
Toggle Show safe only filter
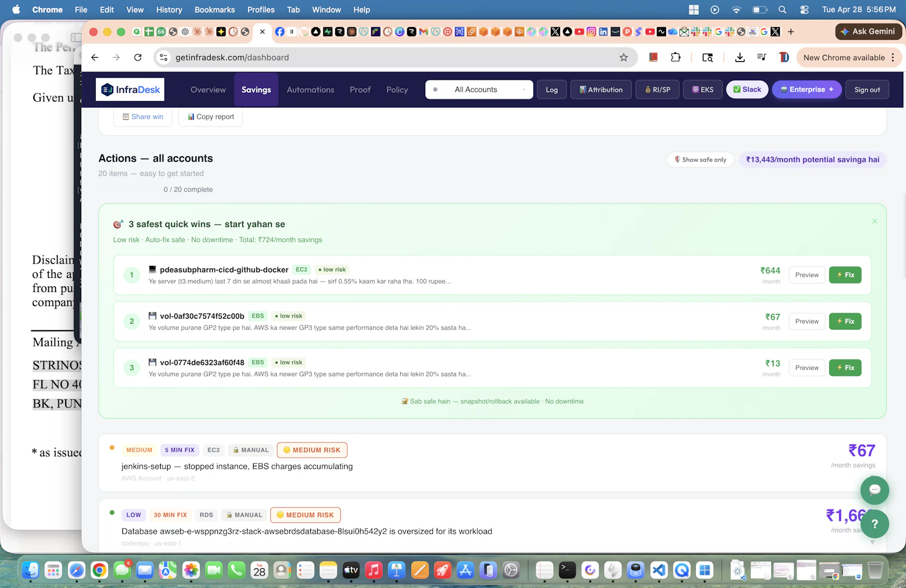click(700, 160)
